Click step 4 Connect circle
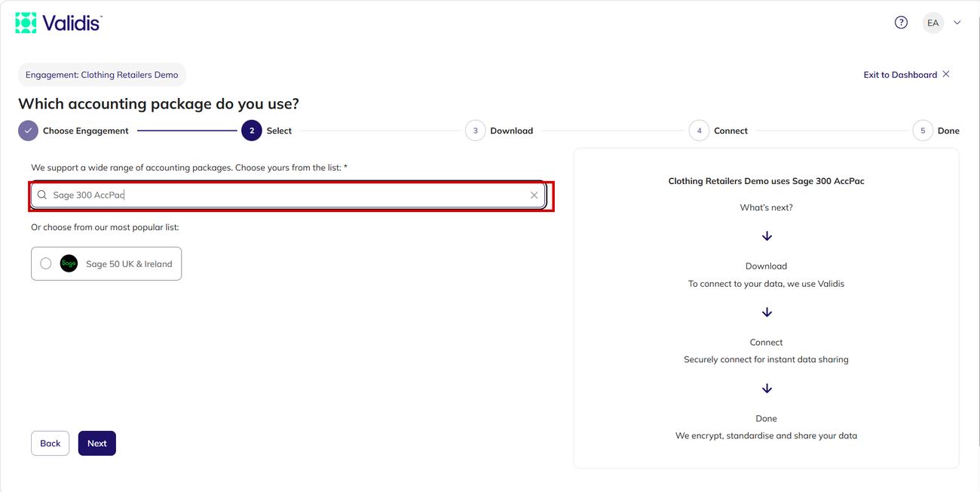Screen dimensions: 980x492 coord(699,131)
